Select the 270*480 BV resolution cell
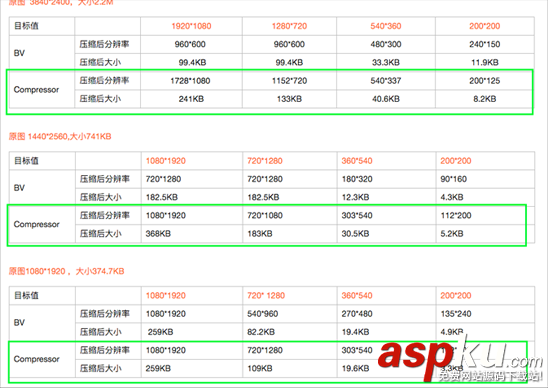 (357, 314)
